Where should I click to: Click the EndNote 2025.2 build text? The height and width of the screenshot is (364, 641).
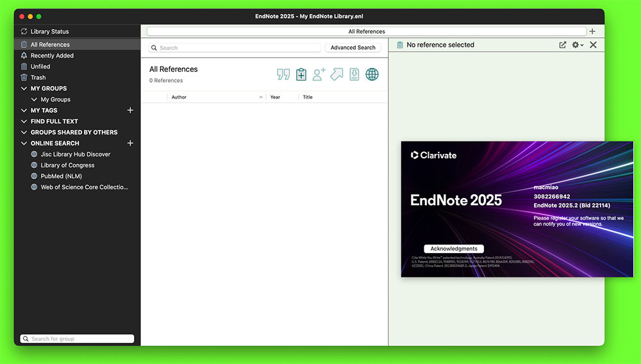(x=572, y=206)
